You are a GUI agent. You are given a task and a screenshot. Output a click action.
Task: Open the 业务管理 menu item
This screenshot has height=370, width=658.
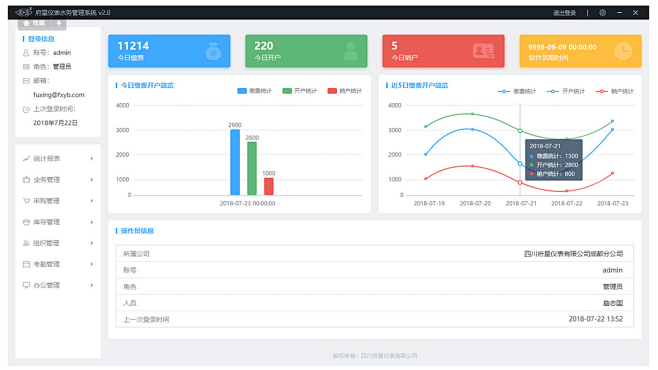[x=58, y=180]
